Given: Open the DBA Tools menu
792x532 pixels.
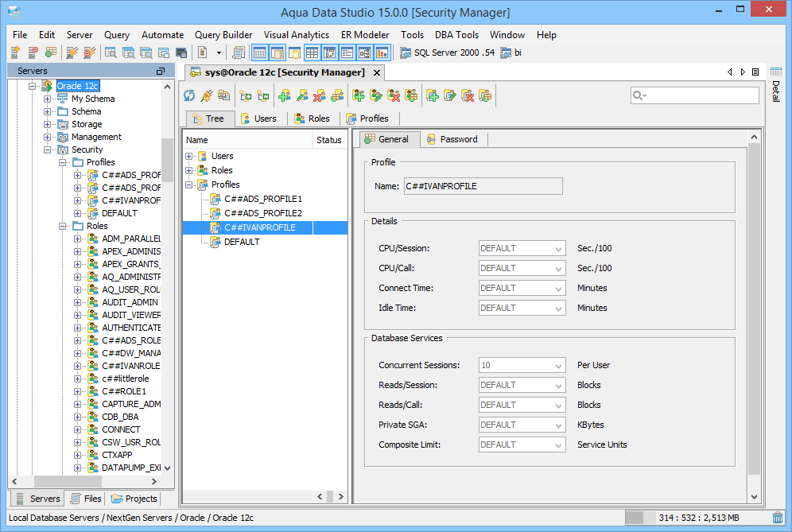Looking at the screenshot, I should click(456, 35).
